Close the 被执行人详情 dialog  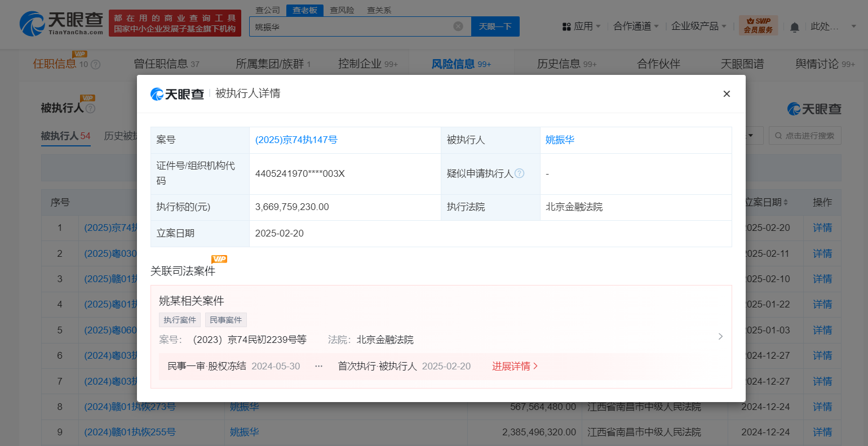727,94
